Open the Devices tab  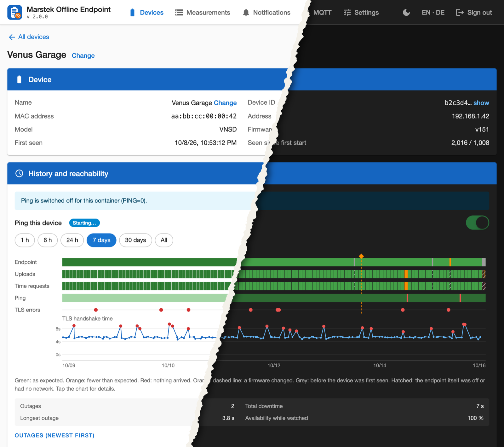click(147, 13)
